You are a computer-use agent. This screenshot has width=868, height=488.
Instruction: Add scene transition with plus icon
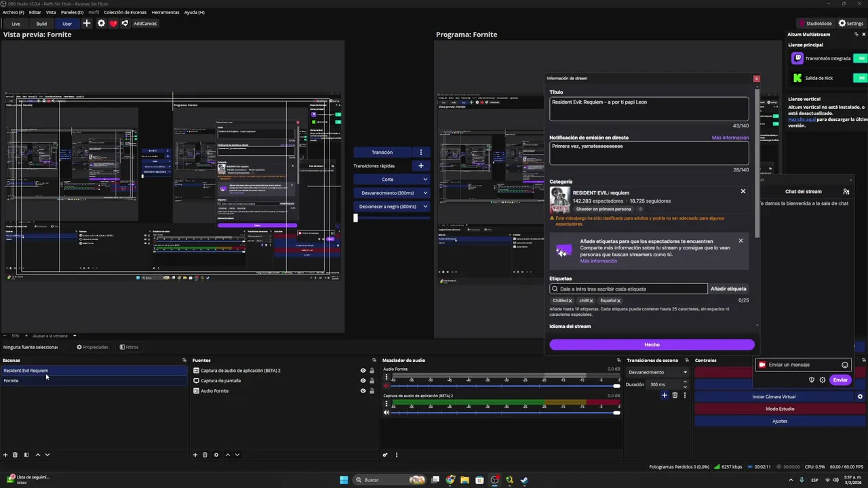coord(665,395)
